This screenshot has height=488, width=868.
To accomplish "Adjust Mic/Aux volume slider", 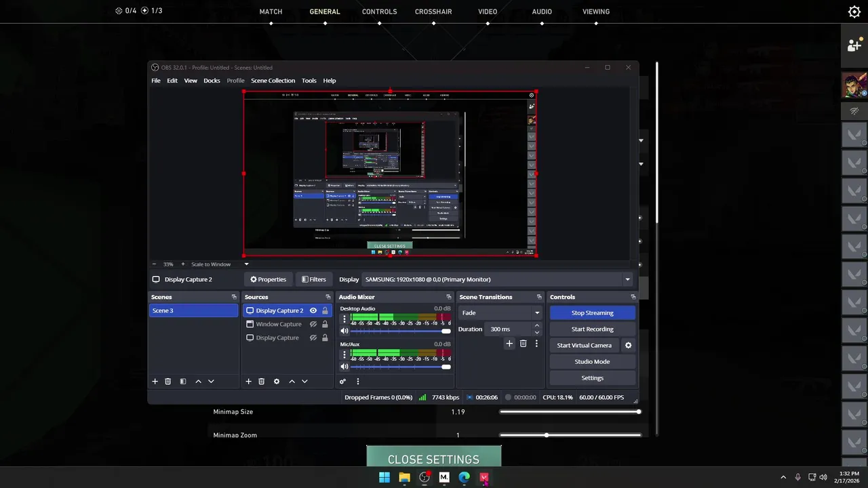I will 400,367.
